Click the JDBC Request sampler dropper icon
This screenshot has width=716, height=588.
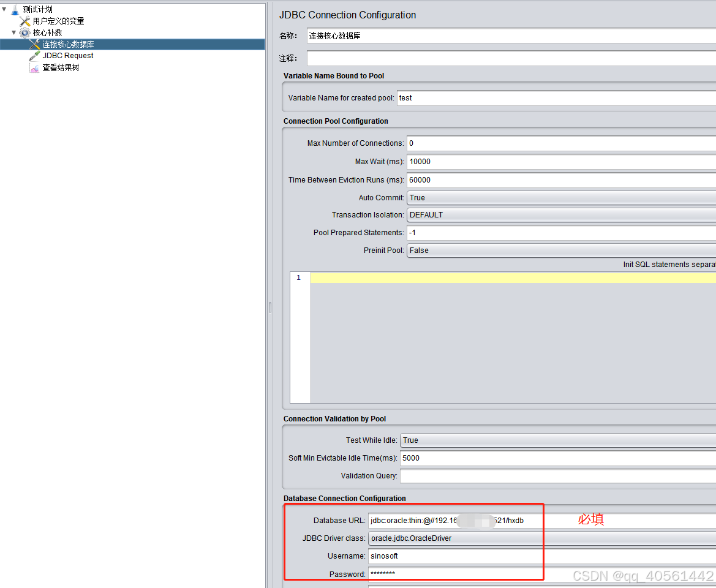click(x=35, y=55)
